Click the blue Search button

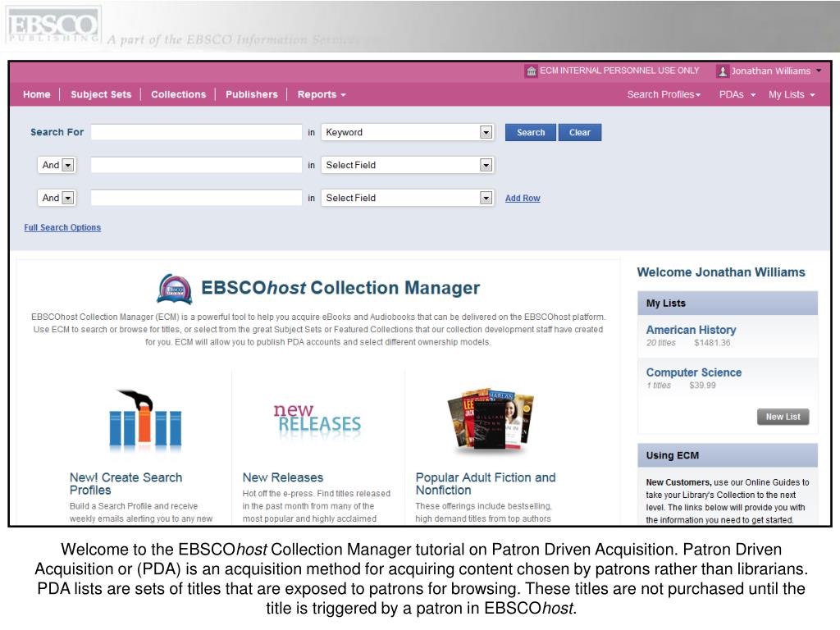pyautogui.click(x=531, y=132)
